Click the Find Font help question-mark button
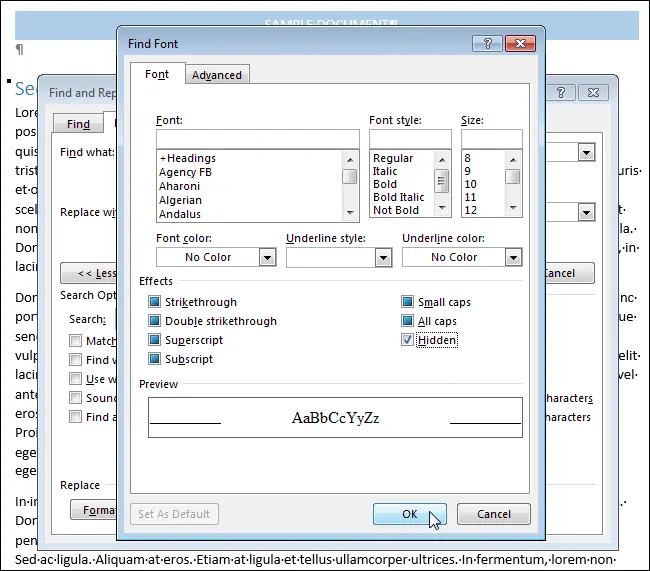Image resolution: width=650 pixels, height=571 pixels. click(488, 44)
